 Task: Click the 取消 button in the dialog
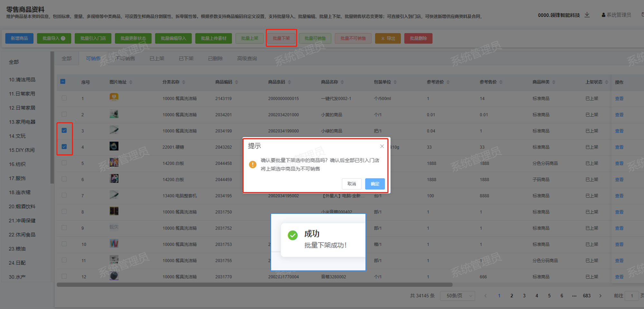click(x=352, y=184)
